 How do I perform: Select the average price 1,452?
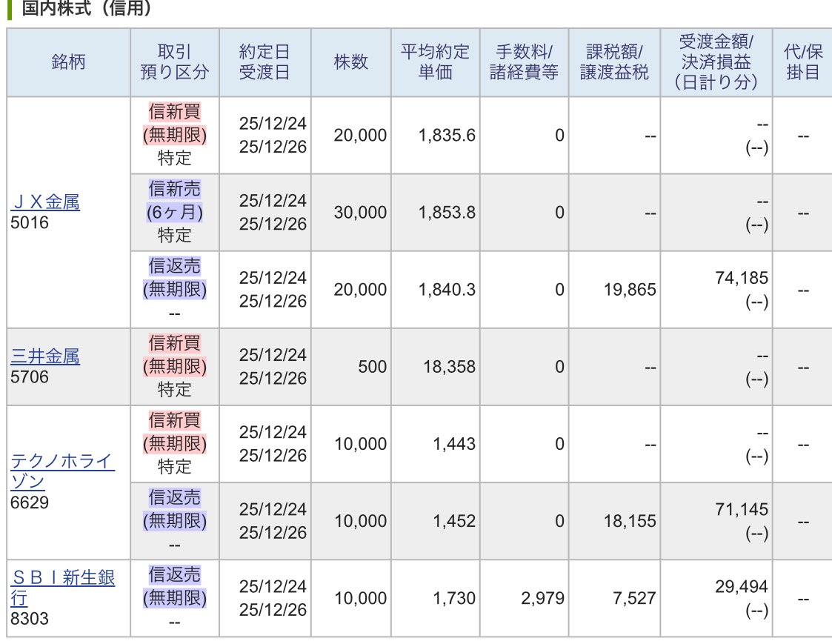tap(454, 521)
